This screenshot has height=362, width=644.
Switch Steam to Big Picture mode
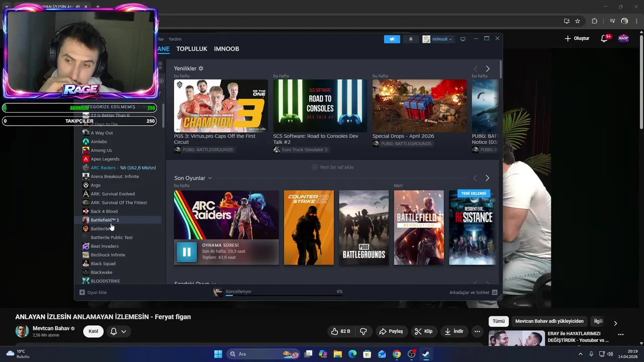point(463,39)
